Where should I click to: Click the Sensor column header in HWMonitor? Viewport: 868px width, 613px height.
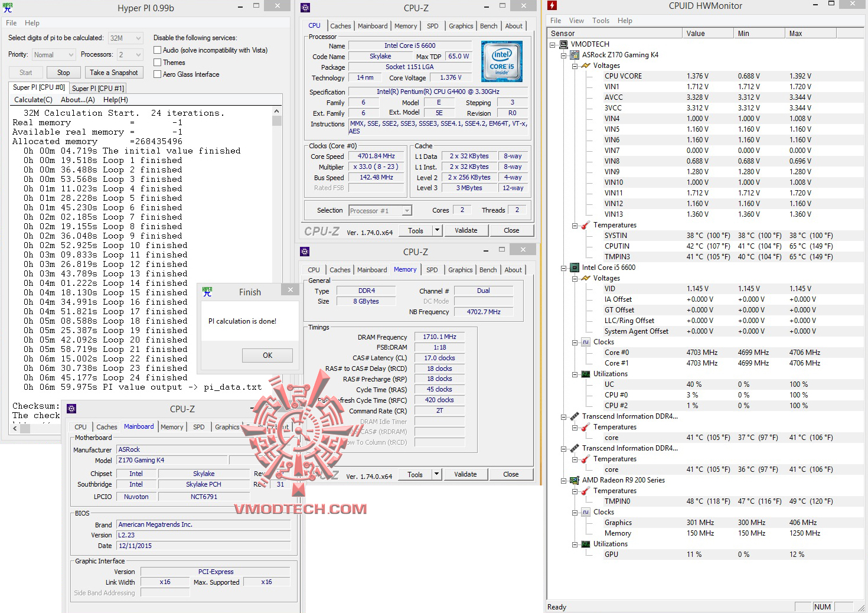coord(615,34)
